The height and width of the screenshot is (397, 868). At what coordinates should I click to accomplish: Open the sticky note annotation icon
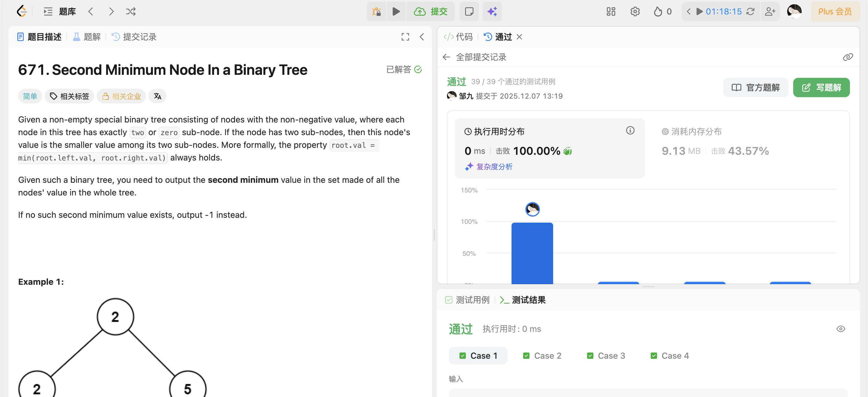coord(469,11)
